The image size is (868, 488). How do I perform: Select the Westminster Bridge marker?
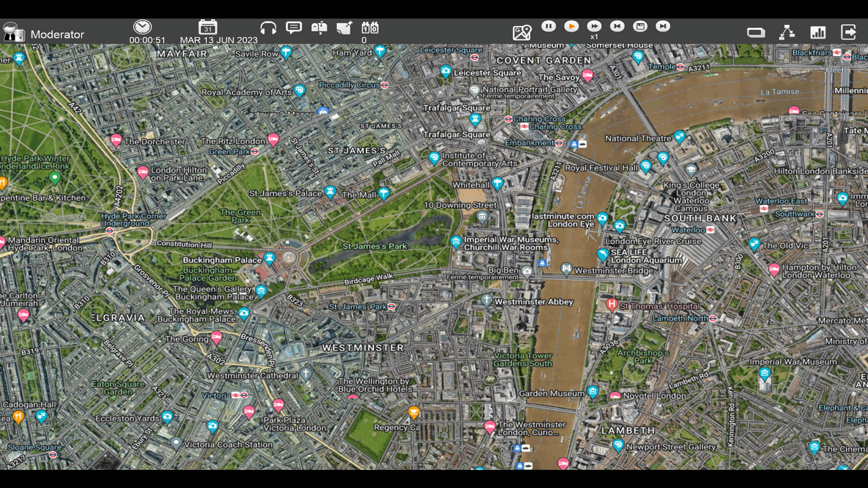(566, 269)
